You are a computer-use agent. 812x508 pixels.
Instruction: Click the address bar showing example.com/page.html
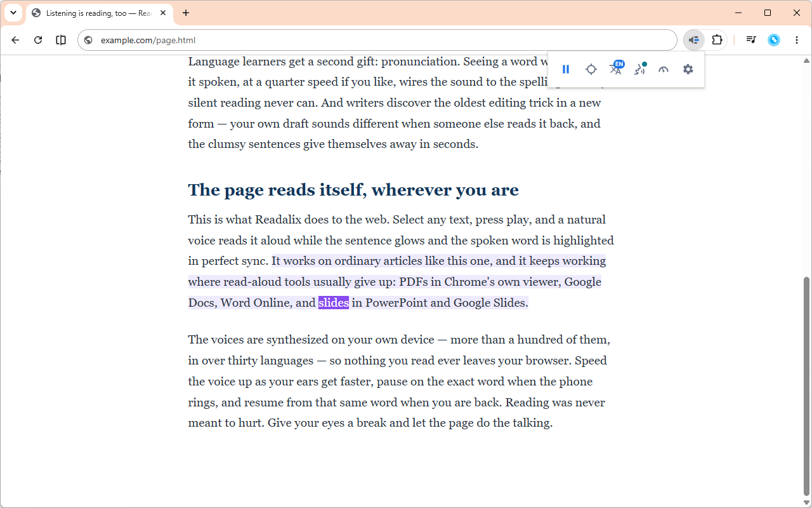[377, 40]
